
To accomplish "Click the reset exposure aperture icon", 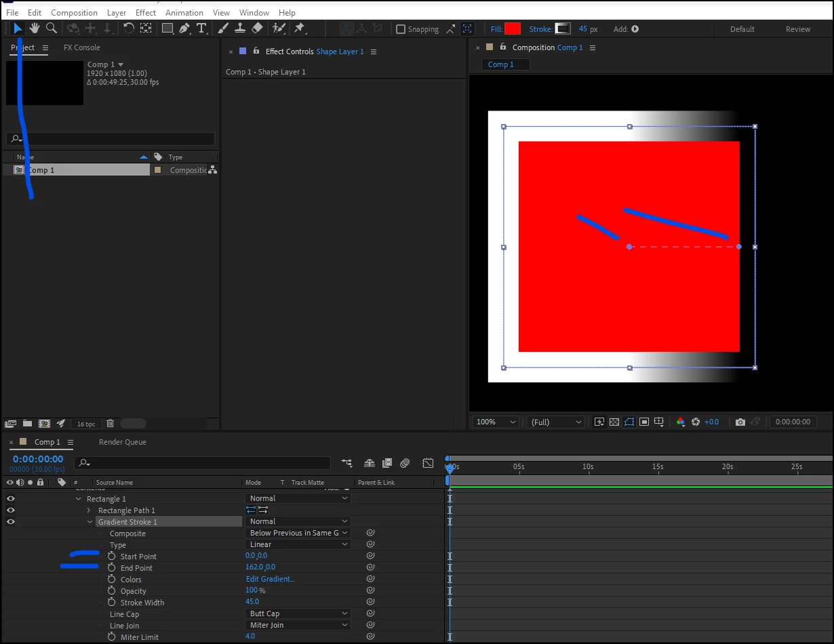I will point(695,422).
